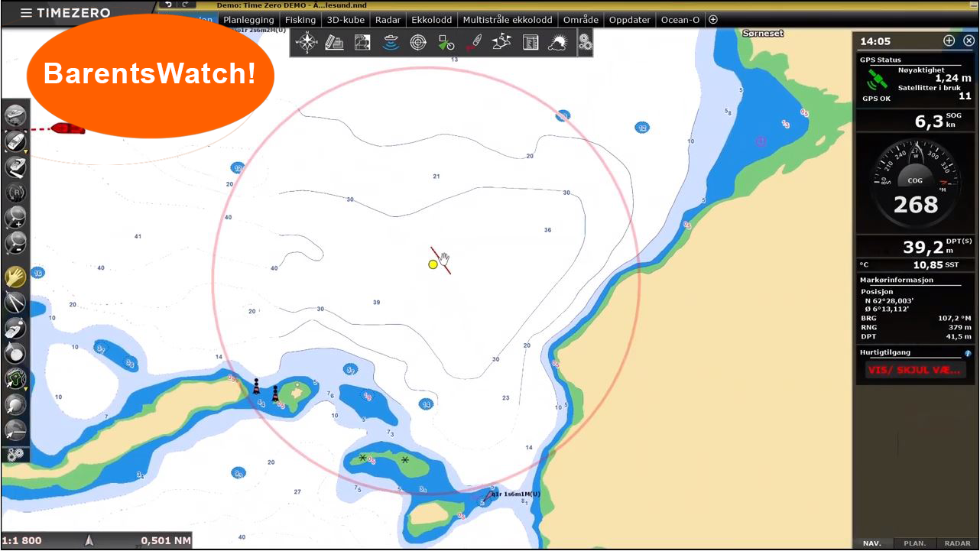The width and height of the screenshot is (980, 551).
Task: Toggle the boat track icon
Action: (x=474, y=43)
